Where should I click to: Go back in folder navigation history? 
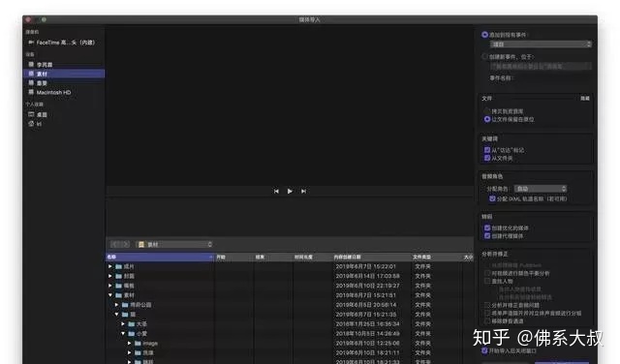pyautogui.click(x=115, y=245)
